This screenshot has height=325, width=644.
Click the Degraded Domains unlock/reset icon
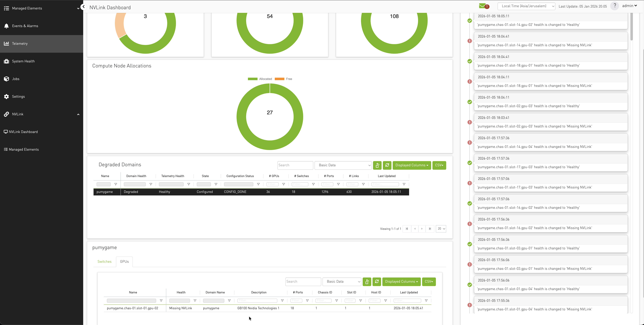[377, 165]
